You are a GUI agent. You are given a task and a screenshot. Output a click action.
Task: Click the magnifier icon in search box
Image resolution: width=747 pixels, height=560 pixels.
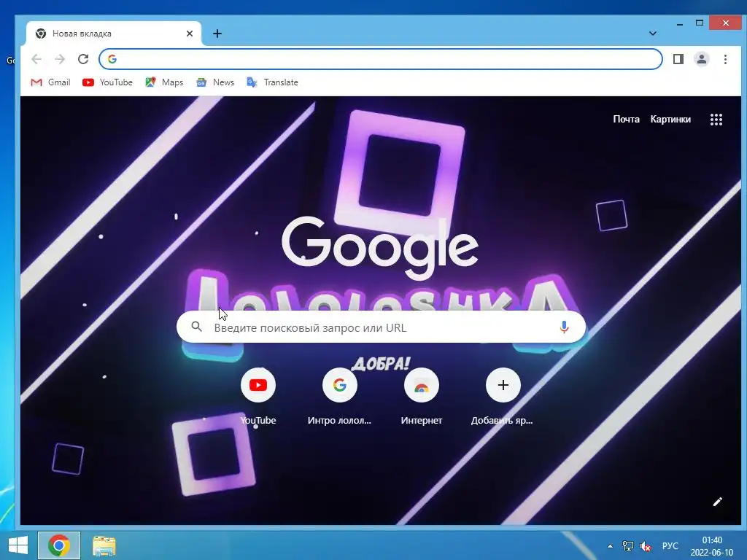coord(197,327)
